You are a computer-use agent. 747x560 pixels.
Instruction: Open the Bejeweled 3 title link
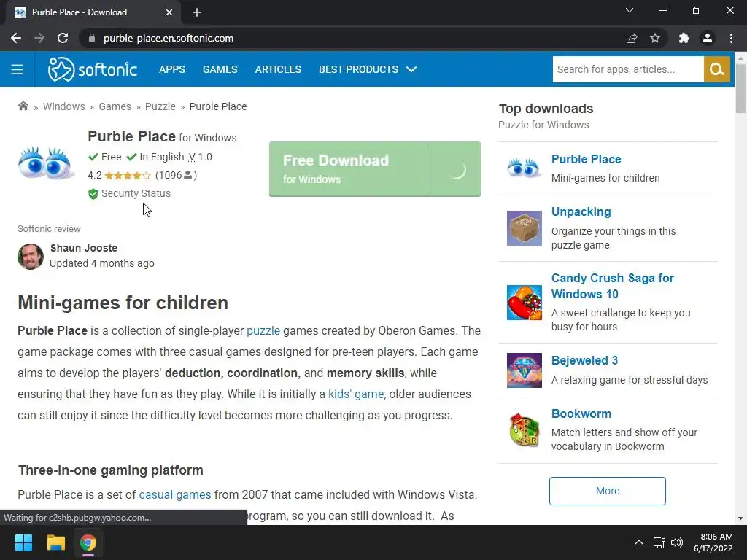point(584,360)
